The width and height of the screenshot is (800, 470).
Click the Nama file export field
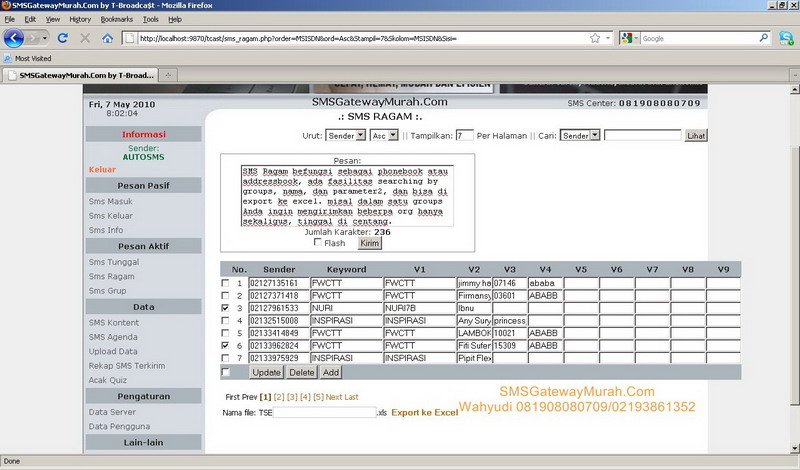(x=324, y=412)
